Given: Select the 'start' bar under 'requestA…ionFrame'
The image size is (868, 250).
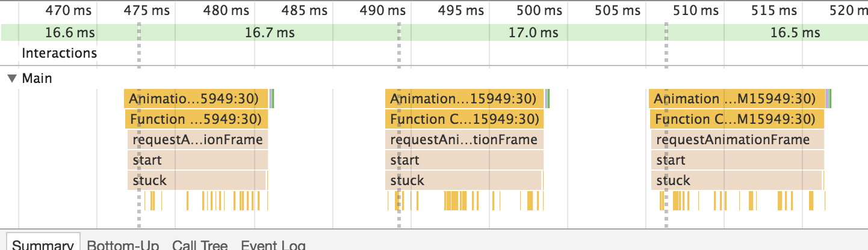Looking at the screenshot, I should pos(197,160).
